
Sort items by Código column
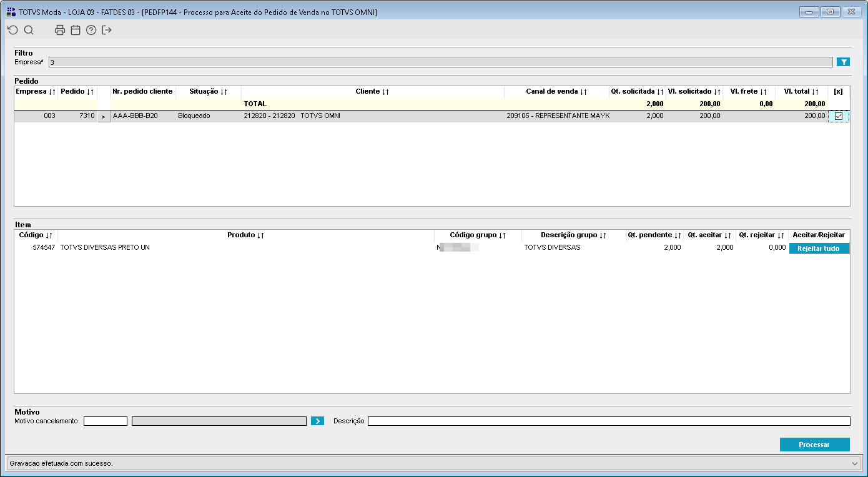[x=36, y=235]
